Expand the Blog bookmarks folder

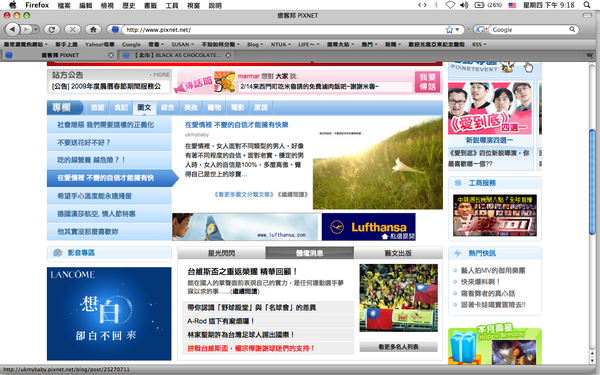[x=255, y=44]
